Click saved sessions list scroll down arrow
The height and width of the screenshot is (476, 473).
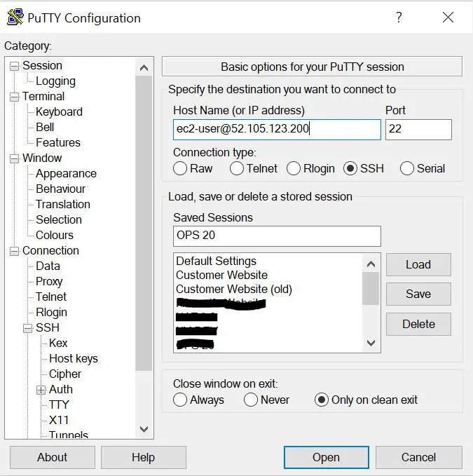point(371,343)
